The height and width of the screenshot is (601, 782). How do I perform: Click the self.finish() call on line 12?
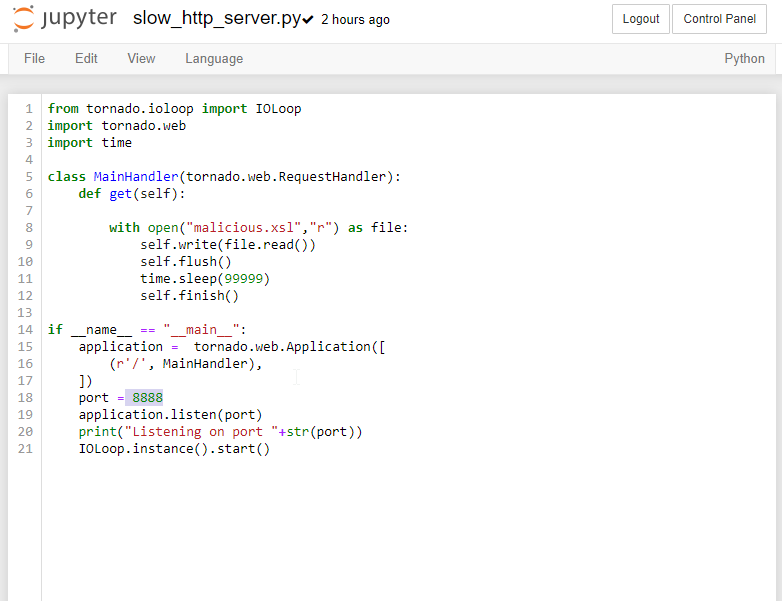pos(189,296)
